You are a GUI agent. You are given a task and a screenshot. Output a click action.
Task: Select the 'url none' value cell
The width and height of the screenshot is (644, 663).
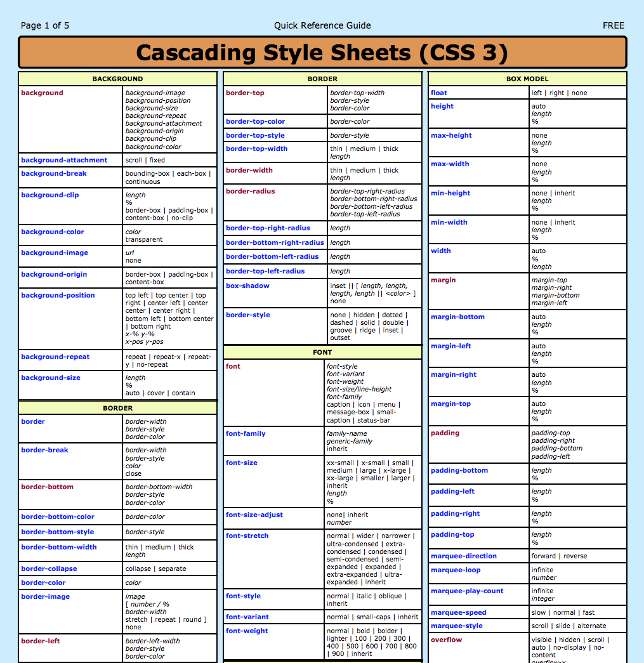coord(169,256)
